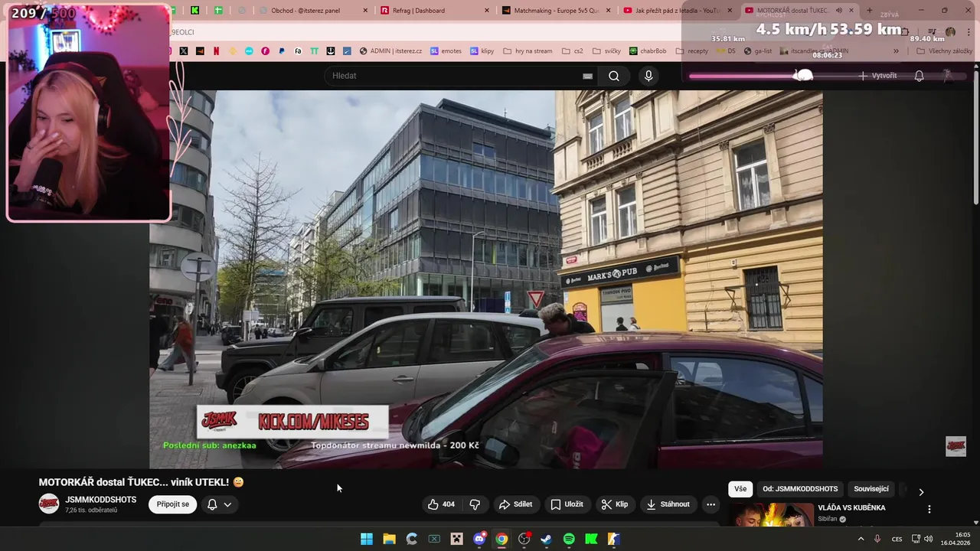
Task: Open YouTube notifications bell in header
Action: coord(919,76)
